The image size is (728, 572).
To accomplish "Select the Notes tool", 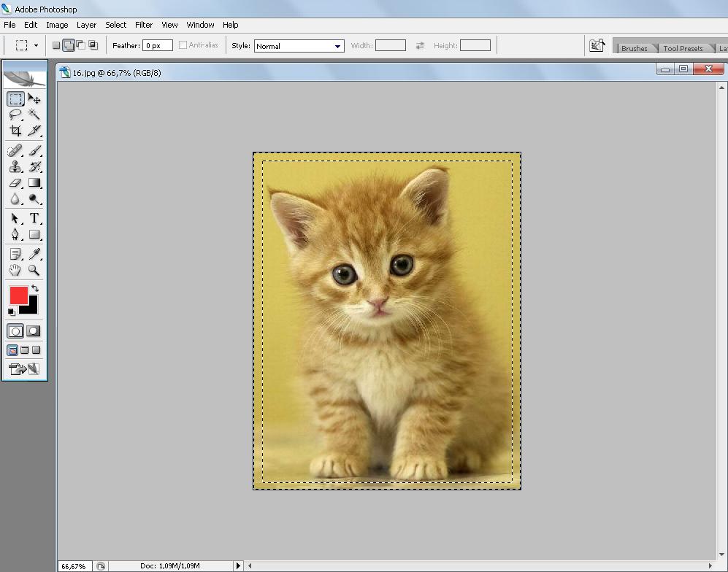I will pyautogui.click(x=15, y=254).
